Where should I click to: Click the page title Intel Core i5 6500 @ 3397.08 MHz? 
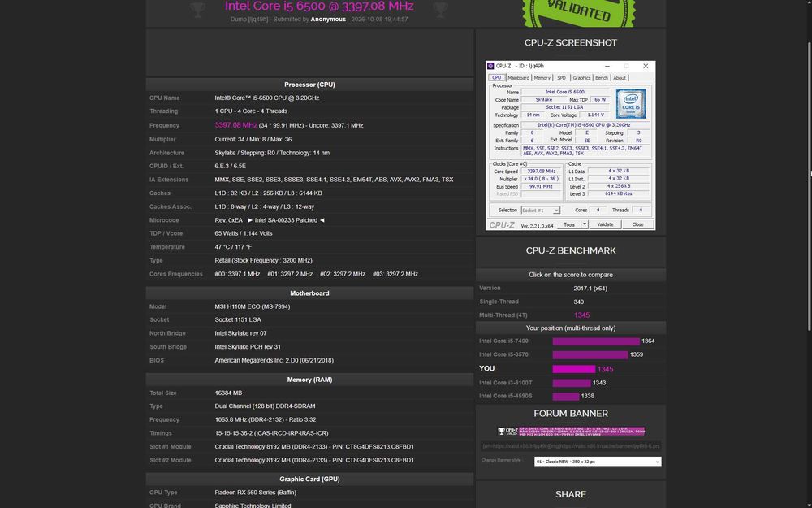(319, 7)
